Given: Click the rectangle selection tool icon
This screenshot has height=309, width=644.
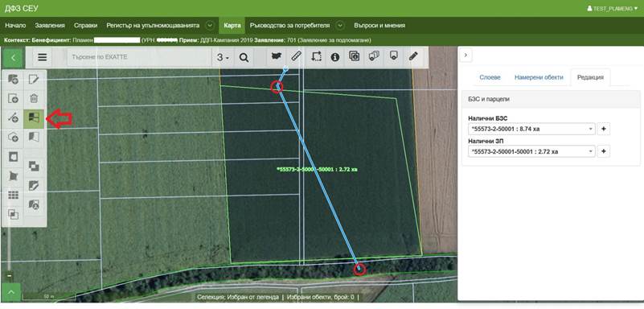Looking at the screenshot, I should (316, 57).
